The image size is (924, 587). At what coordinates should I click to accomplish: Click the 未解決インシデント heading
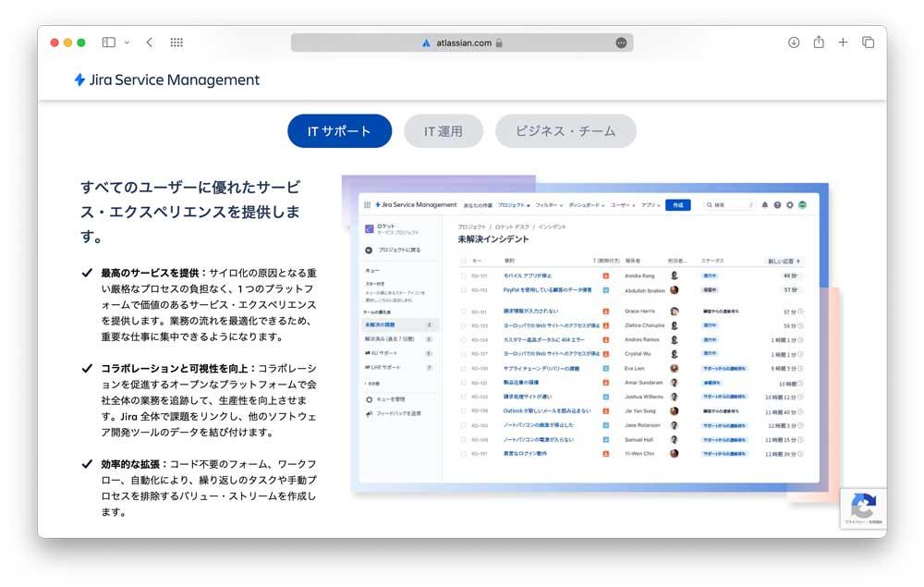493,239
